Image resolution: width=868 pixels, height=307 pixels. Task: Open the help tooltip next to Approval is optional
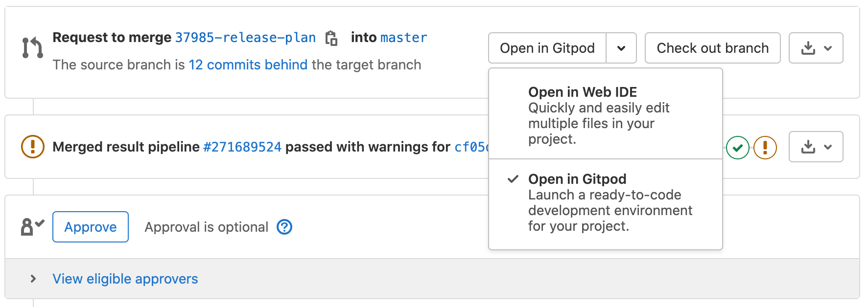point(284,227)
